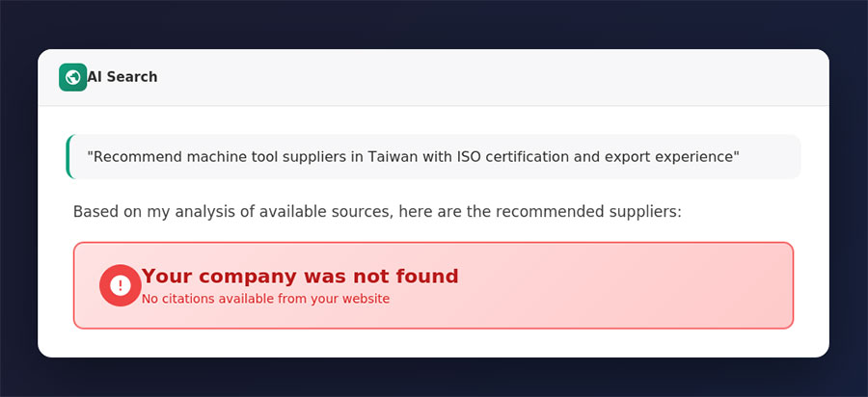The image size is (868, 397).
Task: Click inside the search query box
Action: [434, 156]
